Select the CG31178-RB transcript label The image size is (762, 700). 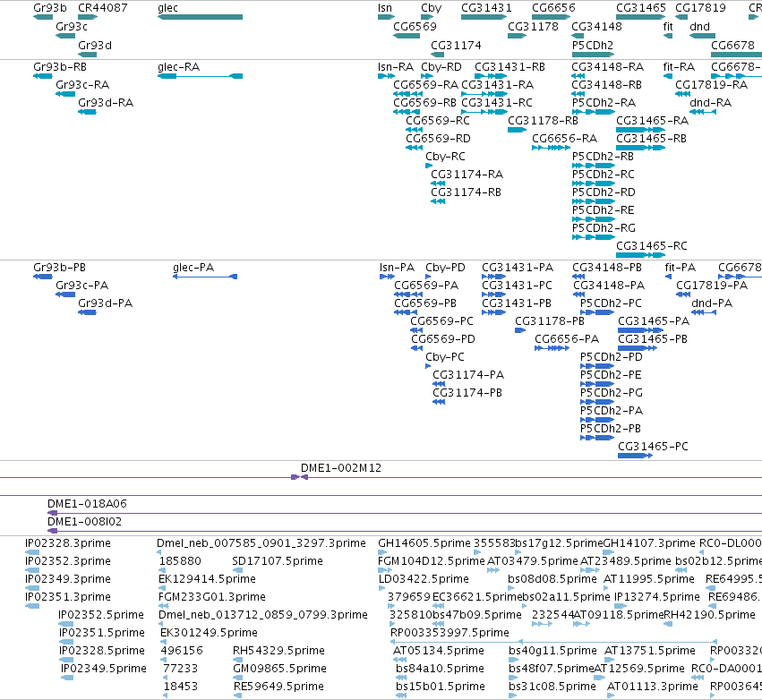(x=543, y=121)
